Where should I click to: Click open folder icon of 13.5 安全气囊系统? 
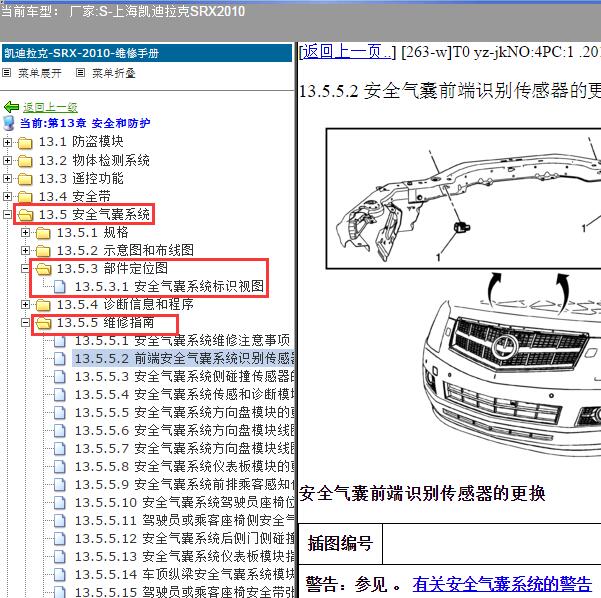pos(25,215)
